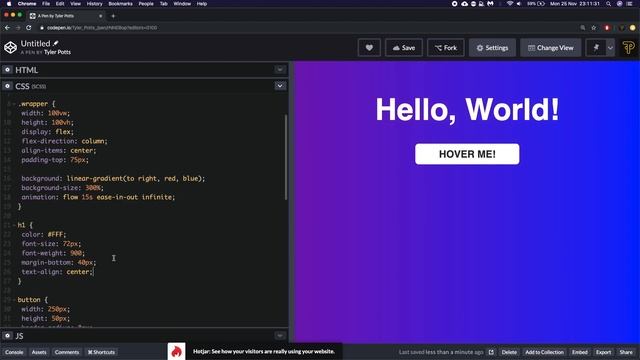Viewport: 640px width, 360px height.
Task: Click the CSS editor vertical scrollbar
Action: pos(286,157)
